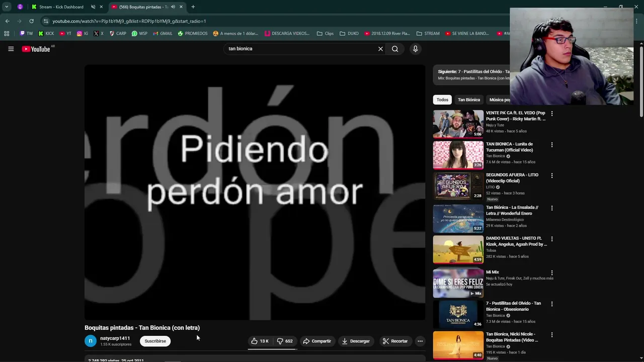Open the Compartir share dialog
644x362 pixels.
(x=317, y=341)
